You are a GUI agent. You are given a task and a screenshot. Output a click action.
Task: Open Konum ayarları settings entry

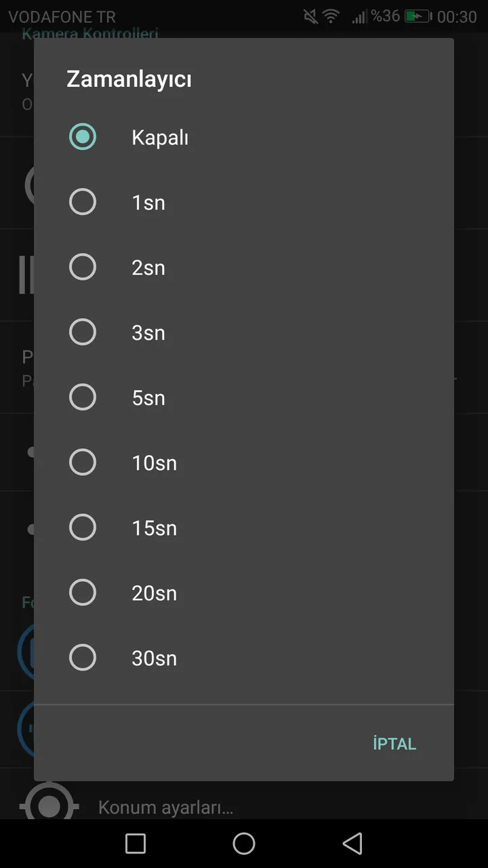[165, 808]
